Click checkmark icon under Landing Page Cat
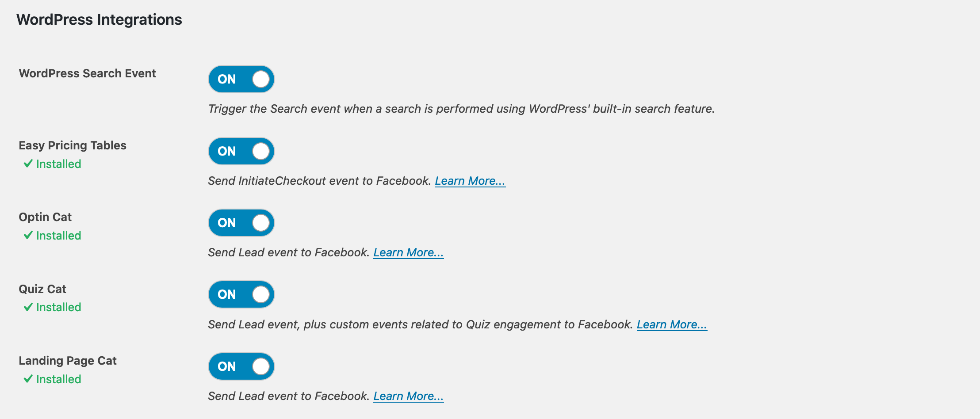The height and width of the screenshot is (419, 980). point(28,379)
